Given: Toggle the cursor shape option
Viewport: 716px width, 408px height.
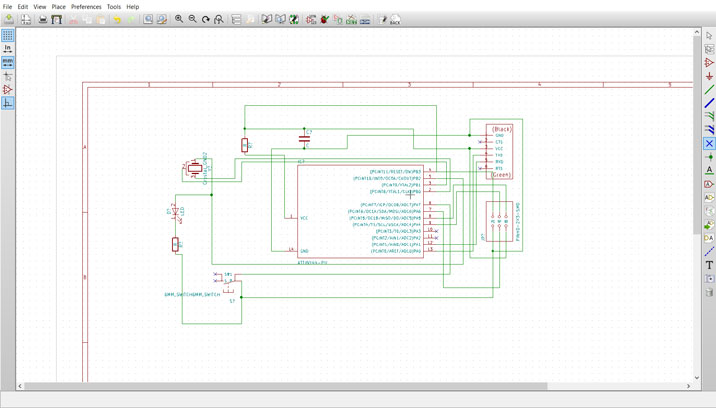Looking at the screenshot, I should 8,76.
